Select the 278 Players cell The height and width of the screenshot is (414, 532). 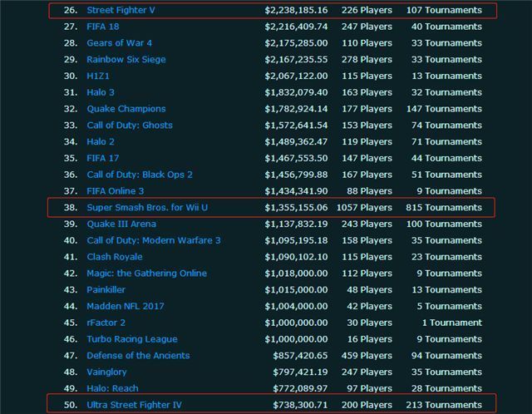[367, 59]
